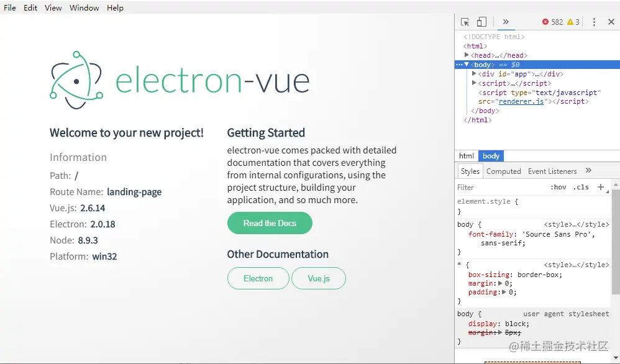Screen dimensions: 620x364
Task: Switch to the Event Listeners tab
Action: (552, 171)
